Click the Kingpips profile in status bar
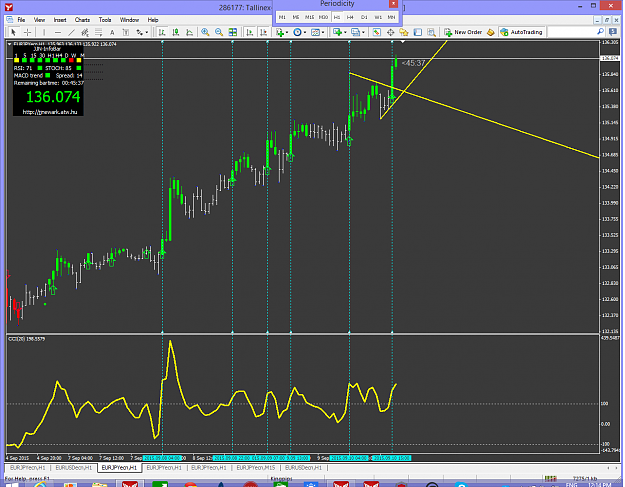The image size is (625, 487). click(x=281, y=478)
